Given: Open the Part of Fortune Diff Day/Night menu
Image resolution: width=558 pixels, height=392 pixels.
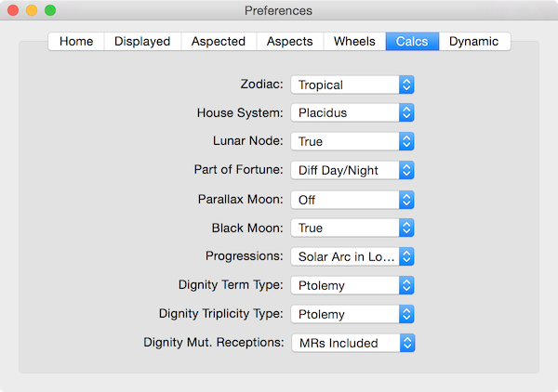Looking at the screenshot, I should [352, 170].
